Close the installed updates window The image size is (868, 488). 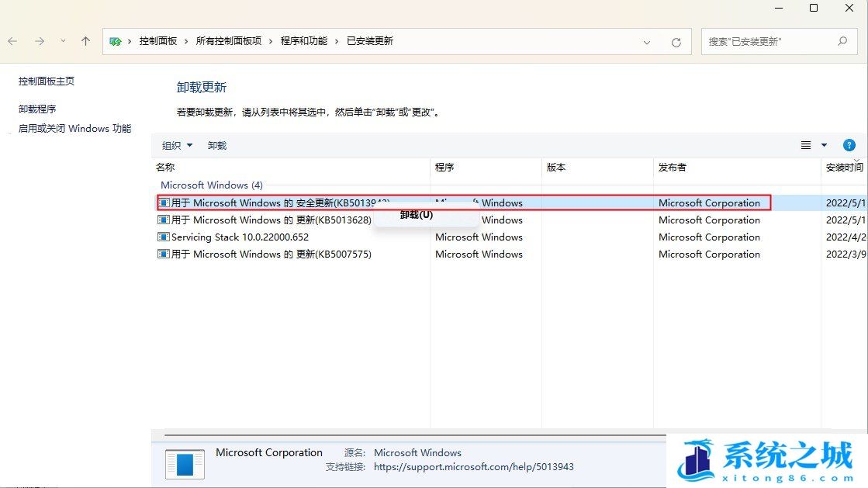click(x=849, y=8)
